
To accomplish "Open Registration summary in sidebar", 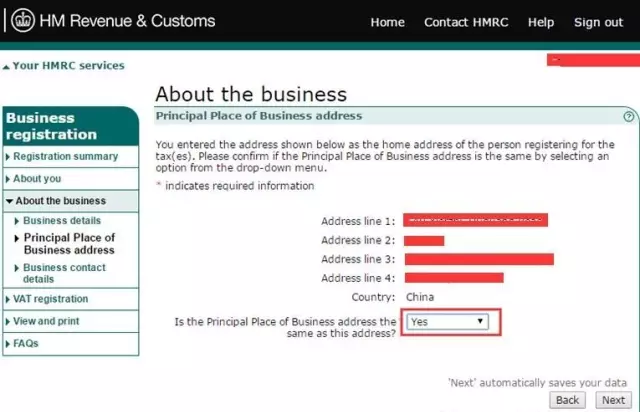I will (65, 157).
